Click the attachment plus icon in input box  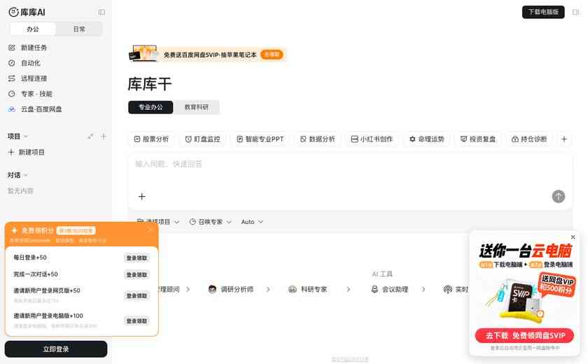[x=141, y=197]
